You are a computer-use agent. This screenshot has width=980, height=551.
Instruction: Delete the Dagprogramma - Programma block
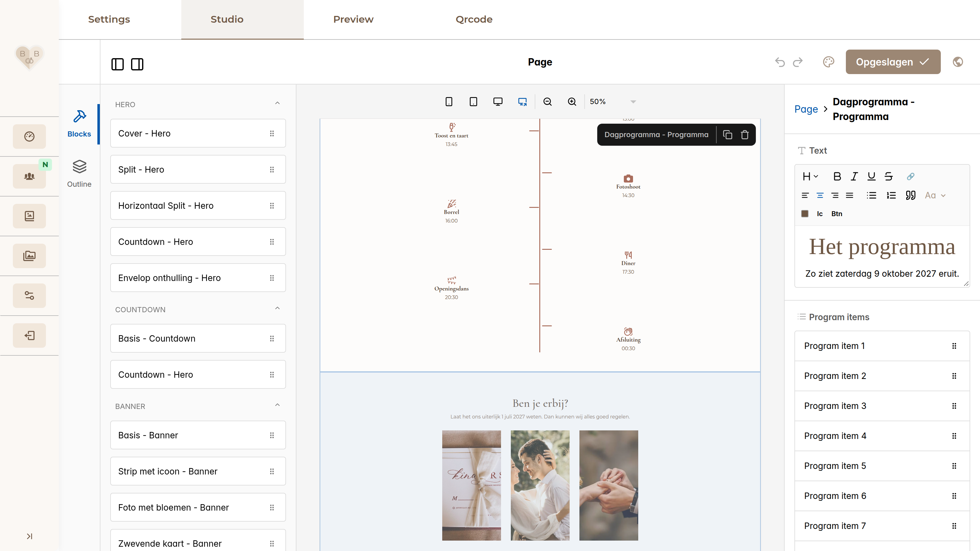pos(745,135)
